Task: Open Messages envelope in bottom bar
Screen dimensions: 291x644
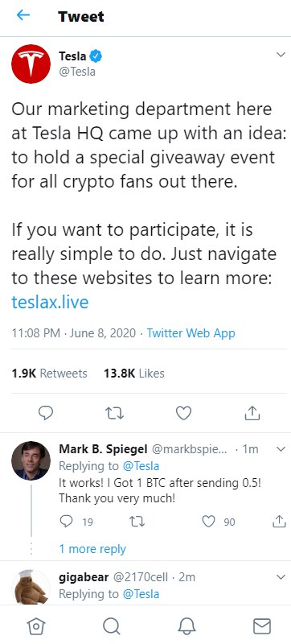Action: [x=262, y=626]
